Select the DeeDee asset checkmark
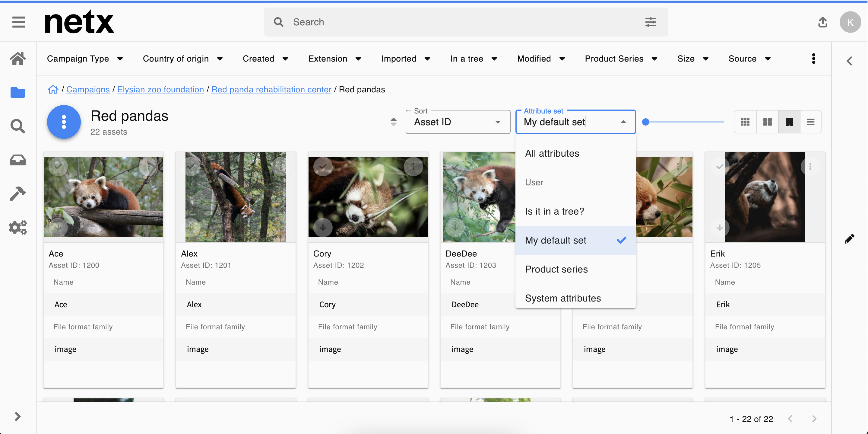This screenshot has width=868, height=434. tap(455, 166)
